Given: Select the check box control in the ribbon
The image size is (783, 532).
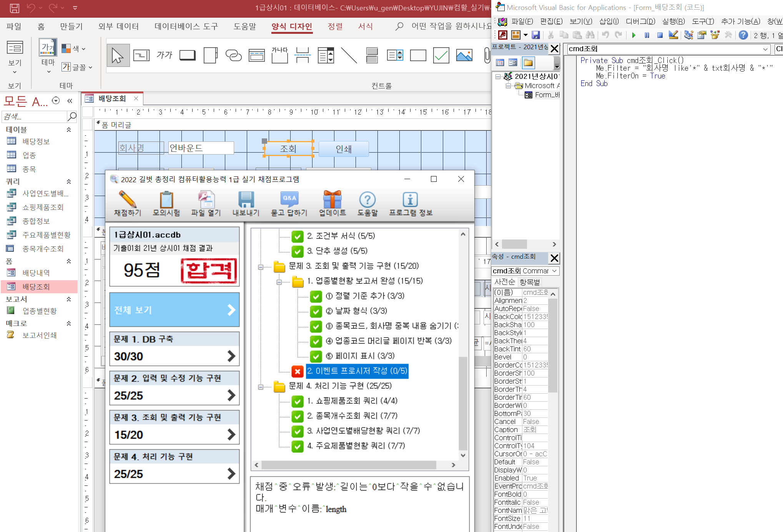Looking at the screenshot, I should [441, 56].
